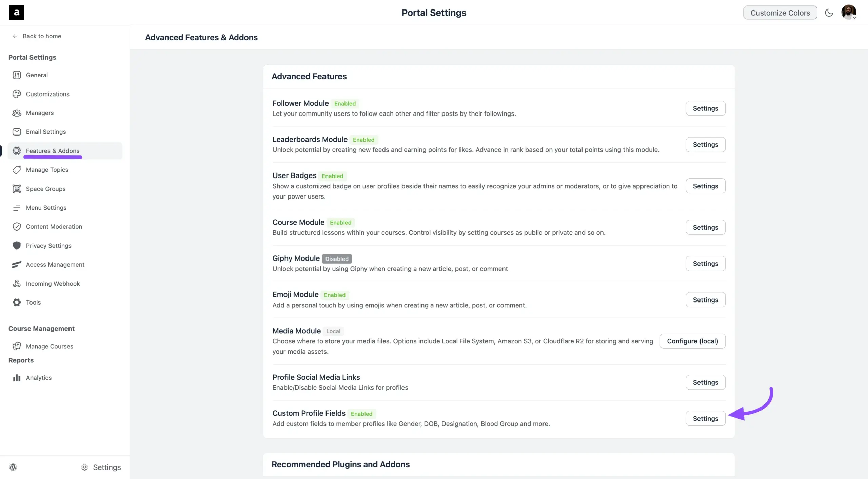Click the WordPress logo icon

(13, 467)
